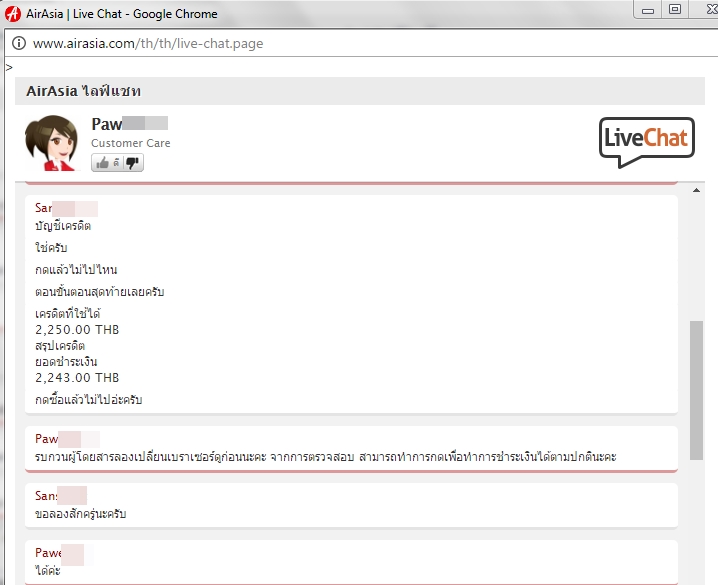Click the message บัญชีเครดิต
718x585 pixels.
pyautogui.click(x=63, y=226)
